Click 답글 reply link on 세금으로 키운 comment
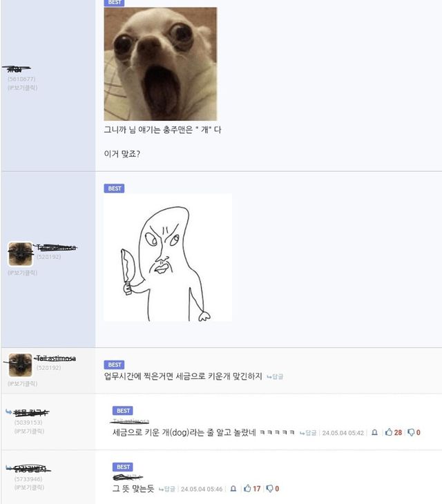Screen dimensions: 442x504 [x=308, y=433]
